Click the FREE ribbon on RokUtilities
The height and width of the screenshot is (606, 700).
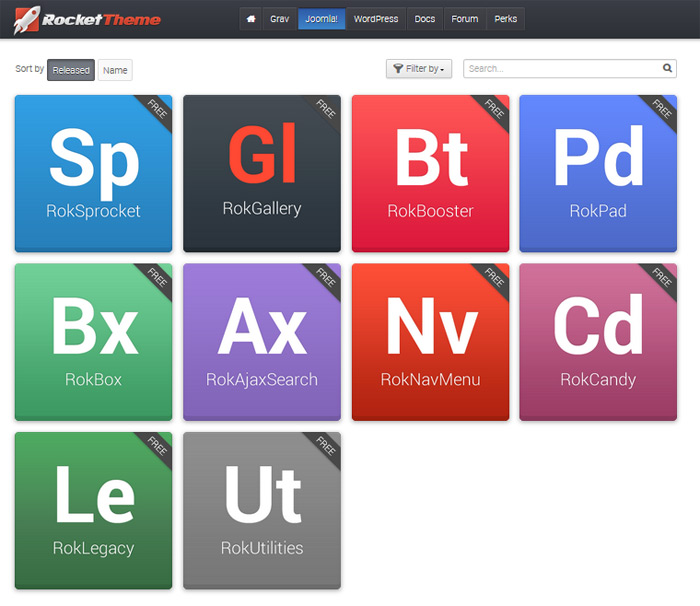(x=325, y=447)
